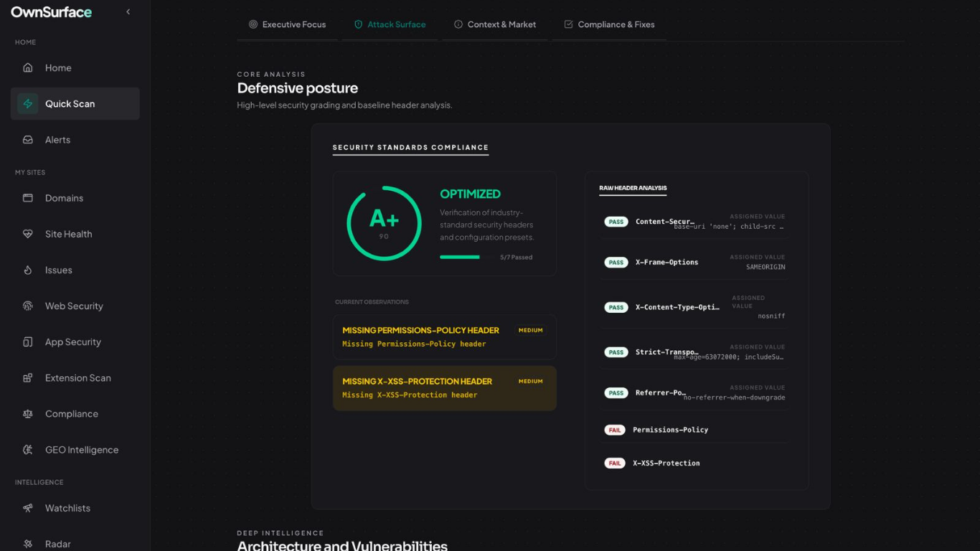Click the Architecture and Vulnerabilities heading
The width and height of the screenshot is (980, 551).
pyautogui.click(x=342, y=545)
